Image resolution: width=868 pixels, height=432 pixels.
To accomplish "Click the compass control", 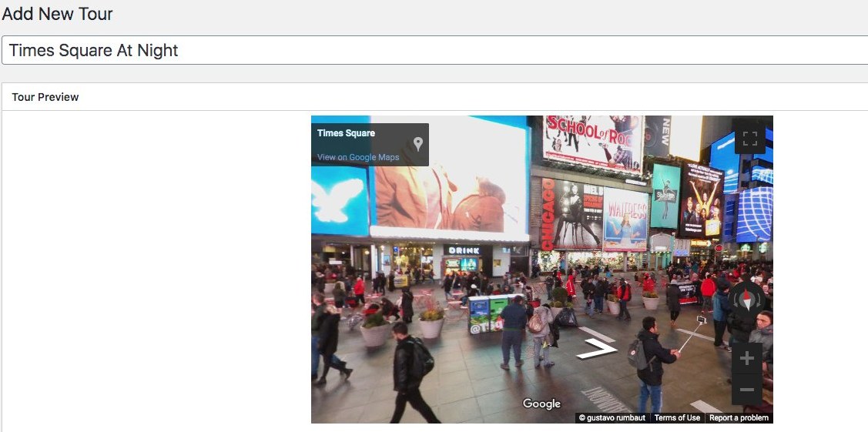I will pyautogui.click(x=747, y=300).
